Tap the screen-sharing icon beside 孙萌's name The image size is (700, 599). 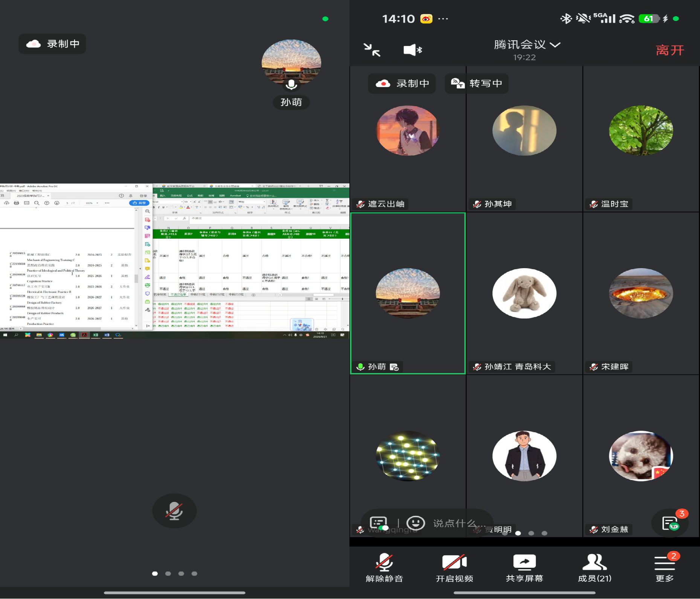[x=394, y=367]
